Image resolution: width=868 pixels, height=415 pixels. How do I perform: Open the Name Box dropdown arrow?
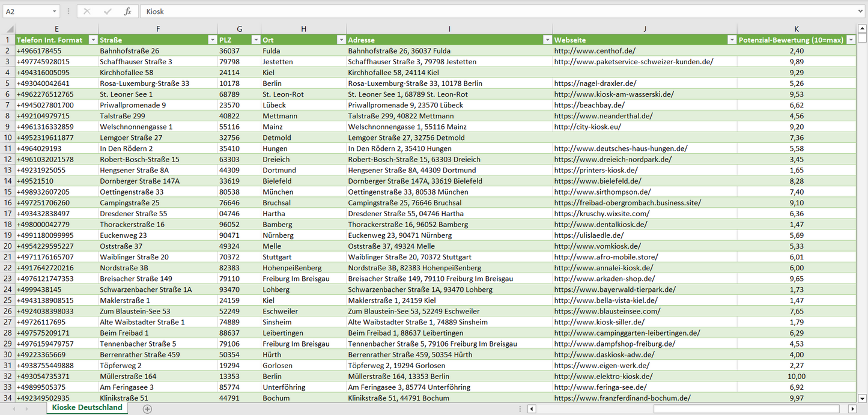(54, 11)
